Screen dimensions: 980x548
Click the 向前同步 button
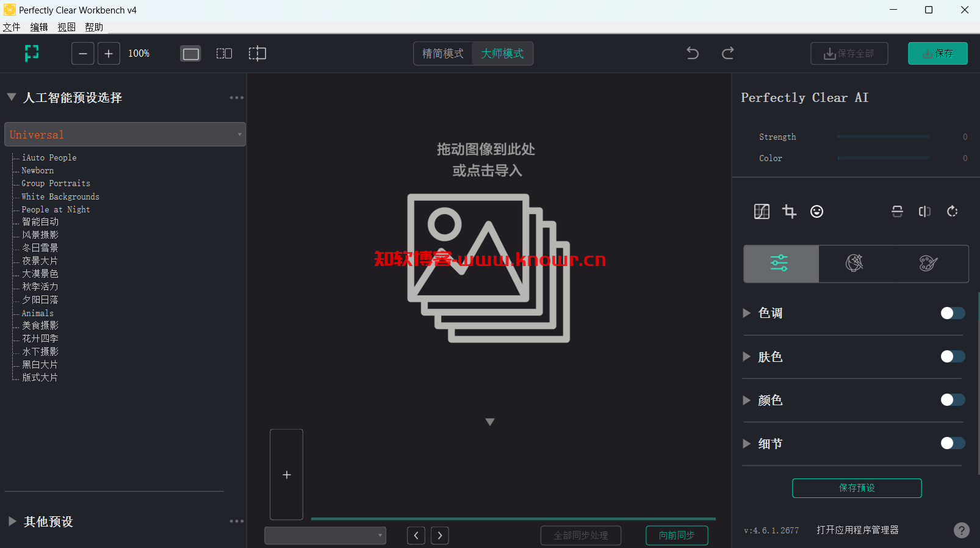(677, 535)
